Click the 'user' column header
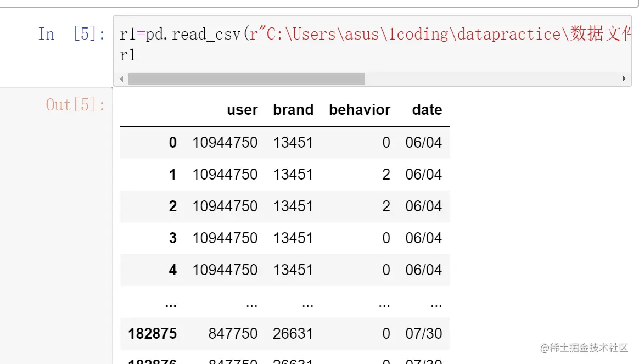This screenshot has width=639, height=364. [242, 110]
